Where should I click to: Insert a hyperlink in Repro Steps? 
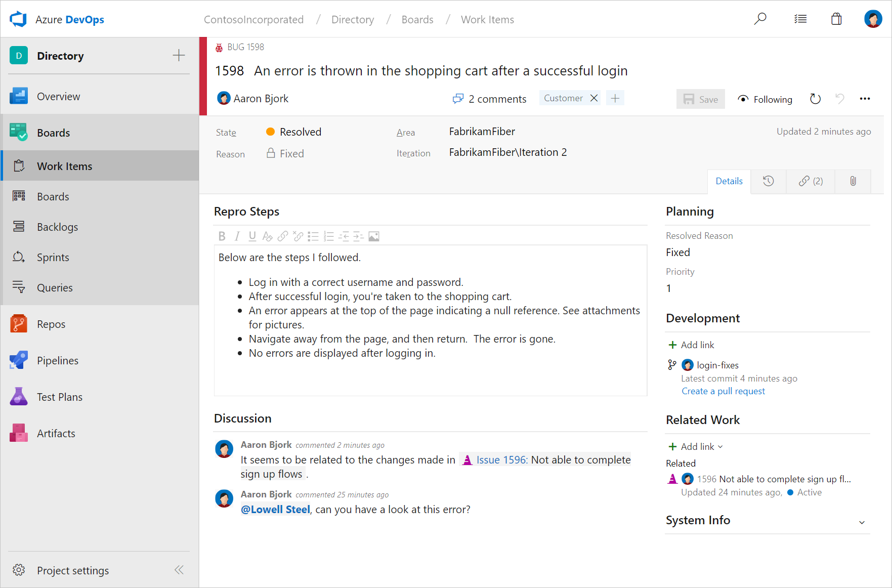(x=283, y=236)
